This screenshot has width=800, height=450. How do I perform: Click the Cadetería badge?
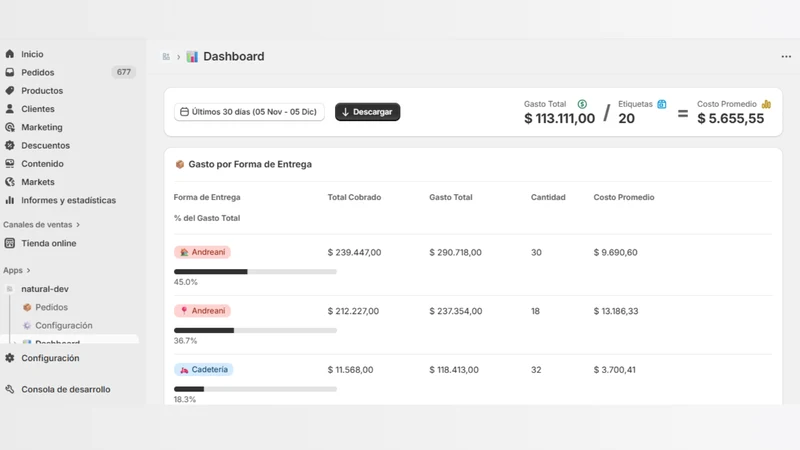(204, 369)
